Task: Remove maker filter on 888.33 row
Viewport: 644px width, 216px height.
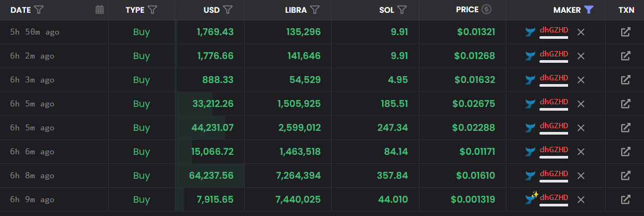Action: tap(581, 80)
